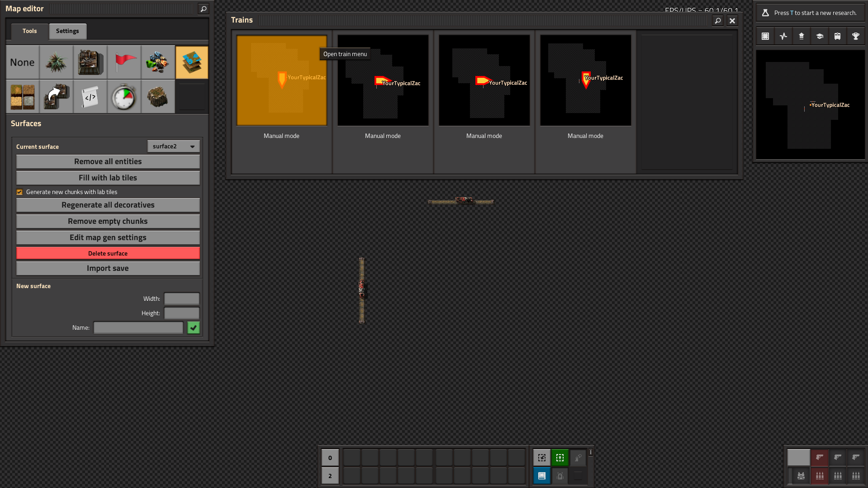Click the red Delete surface button
The image size is (868, 488).
tap(108, 253)
